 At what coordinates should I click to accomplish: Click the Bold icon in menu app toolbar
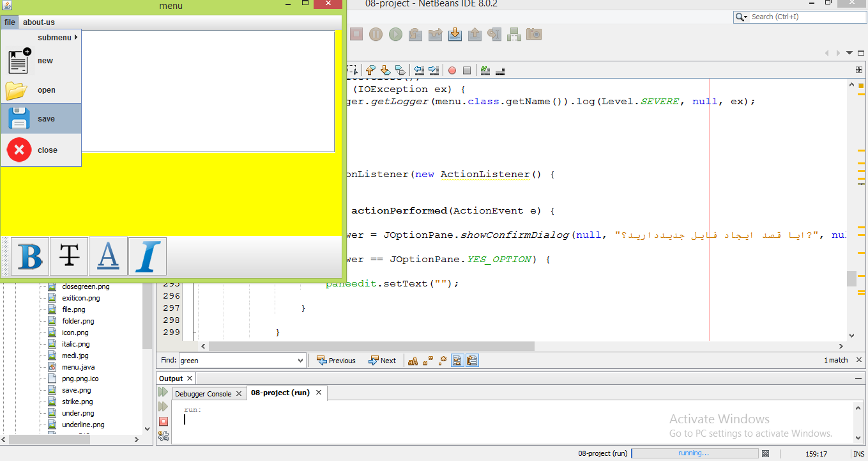click(x=30, y=256)
